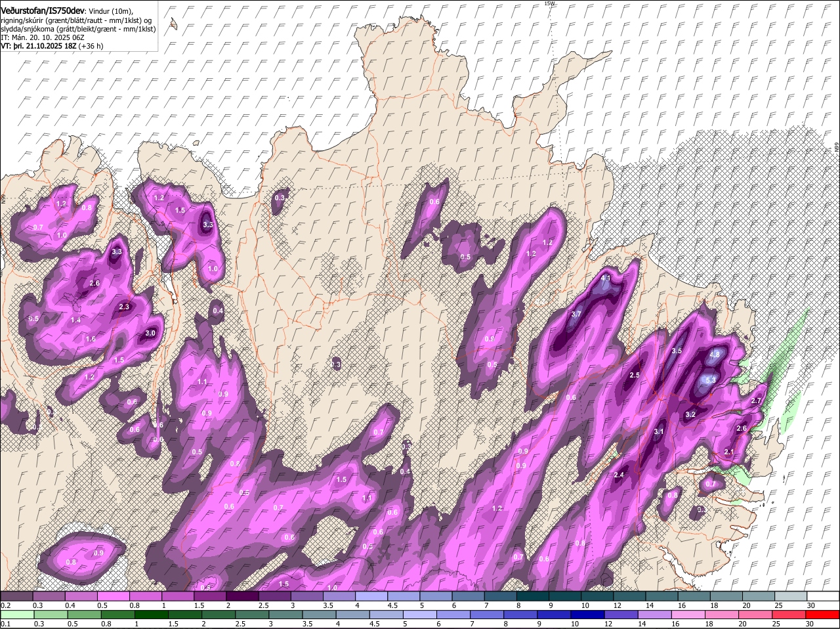This screenshot has height=629, width=840.
Task: Click the '(+36 h)' forecast offset text
Action: (x=91, y=46)
